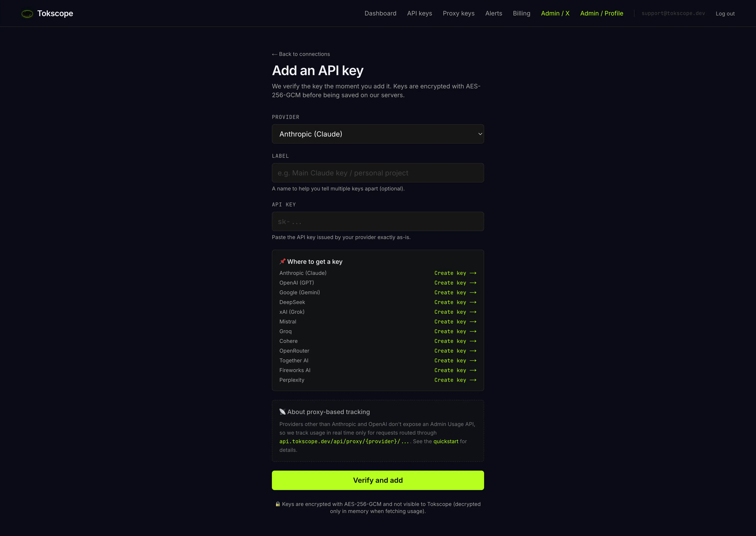The height and width of the screenshot is (536, 756).
Task: Click the DeepSeek provider name
Action: (x=292, y=302)
